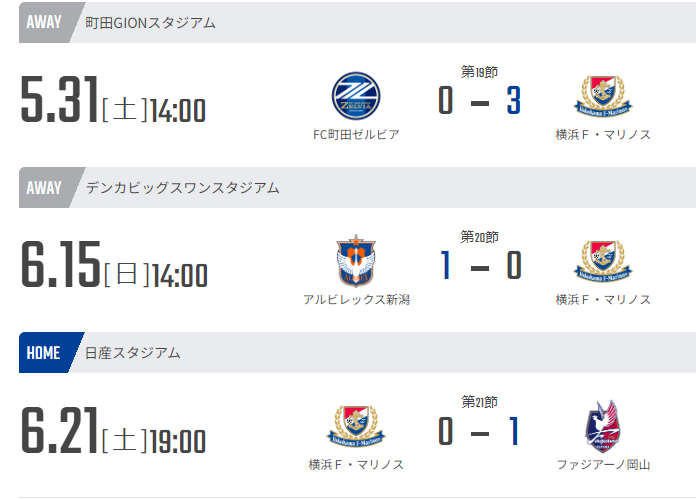Viewport: 696px width, 499px height.
Task: Click the Fagiano Okayama crest
Action: click(603, 427)
